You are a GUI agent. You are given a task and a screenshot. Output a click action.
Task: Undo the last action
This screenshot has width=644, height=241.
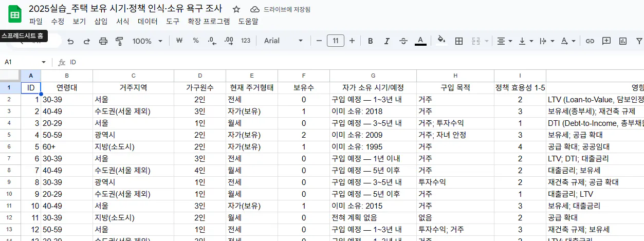point(70,41)
